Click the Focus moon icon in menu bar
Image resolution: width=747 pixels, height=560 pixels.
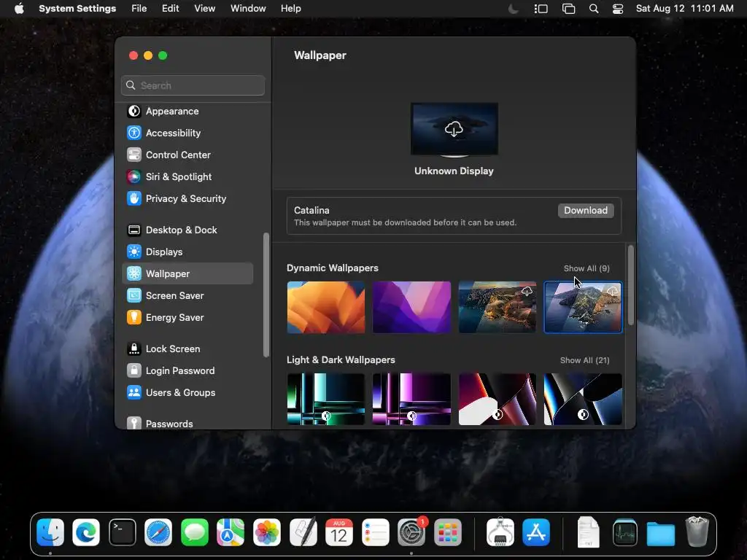[x=514, y=9]
